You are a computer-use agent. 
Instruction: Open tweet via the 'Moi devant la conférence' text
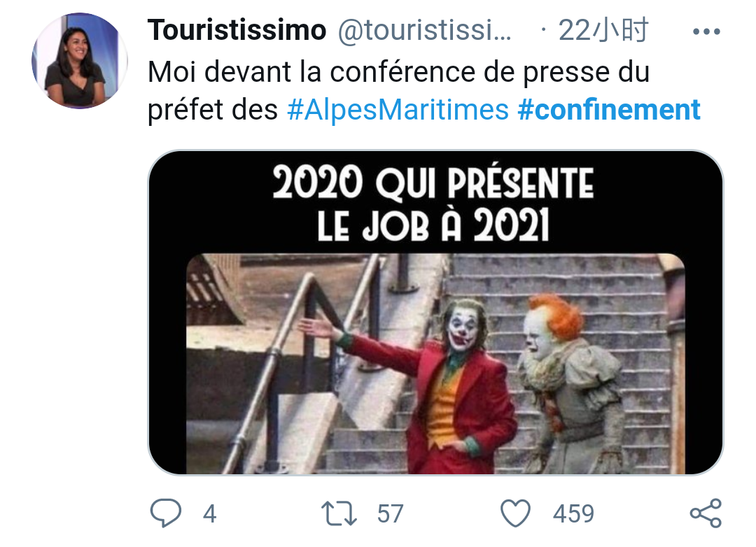click(x=398, y=72)
